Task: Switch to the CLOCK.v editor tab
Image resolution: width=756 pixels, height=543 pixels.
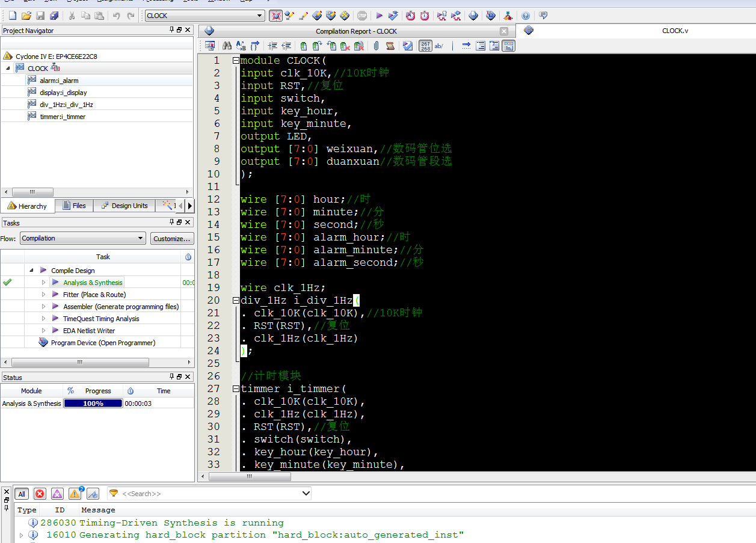Action: pos(675,31)
